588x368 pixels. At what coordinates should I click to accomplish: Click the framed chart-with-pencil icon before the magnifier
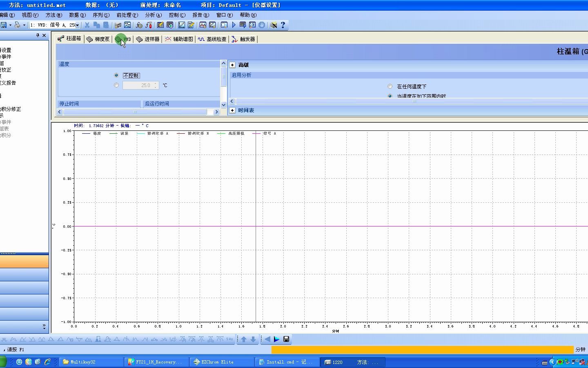pyautogui.click(x=212, y=25)
